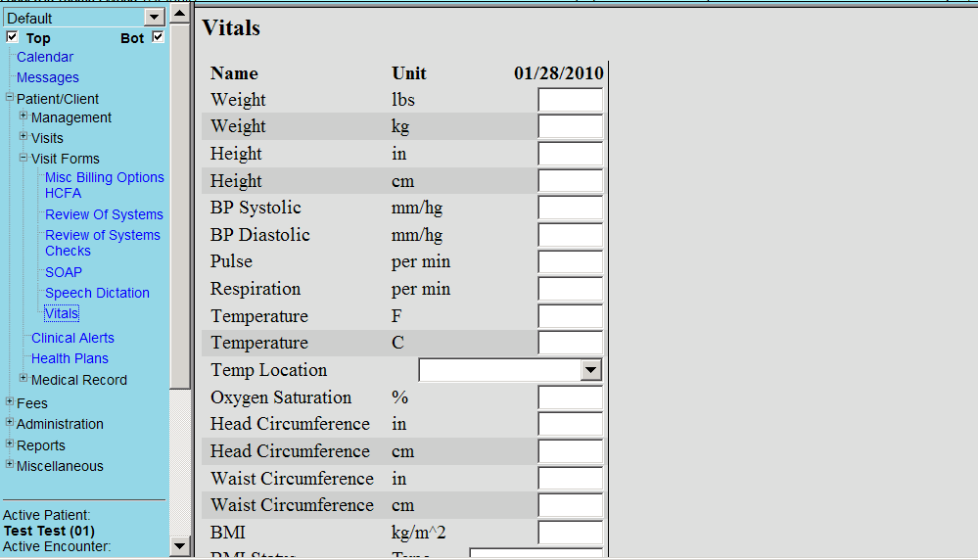Click the Patient/Client tree label
Image resolution: width=978 pixels, height=560 pixels.
coord(58,99)
